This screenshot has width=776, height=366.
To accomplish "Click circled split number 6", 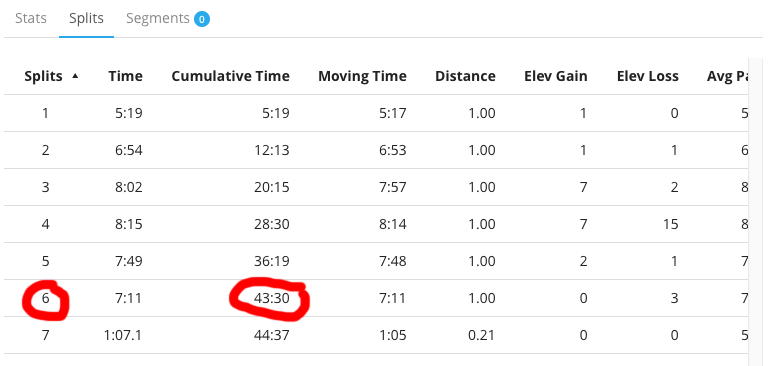I will pos(46,298).
